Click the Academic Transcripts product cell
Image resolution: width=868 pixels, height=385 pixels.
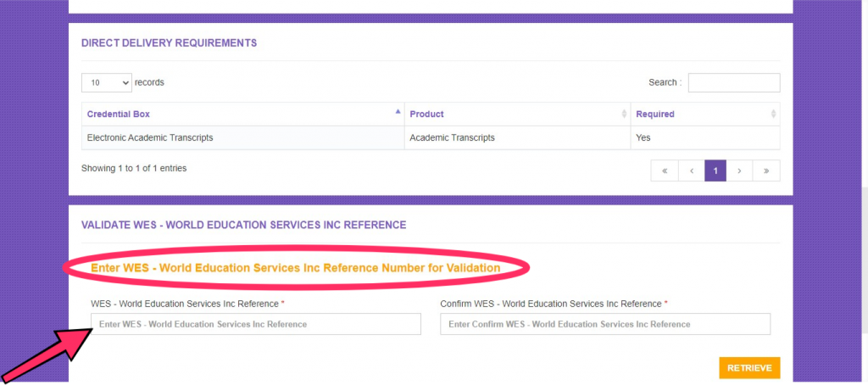click(452, 137)
